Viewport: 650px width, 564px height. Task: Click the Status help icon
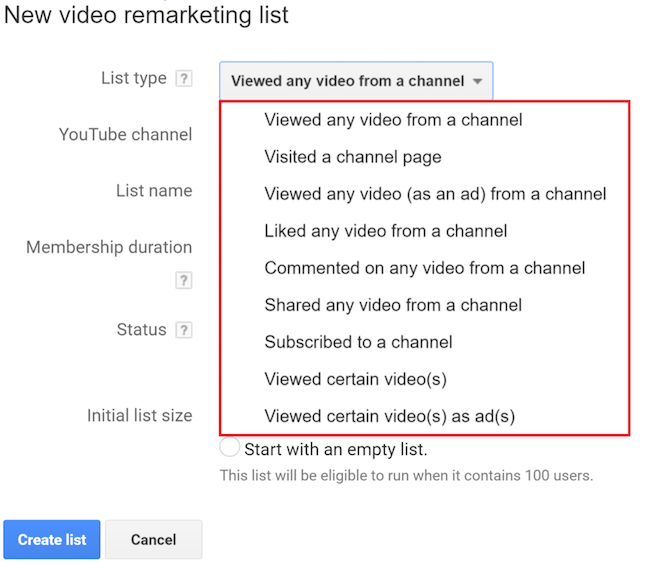pos(184,330)
